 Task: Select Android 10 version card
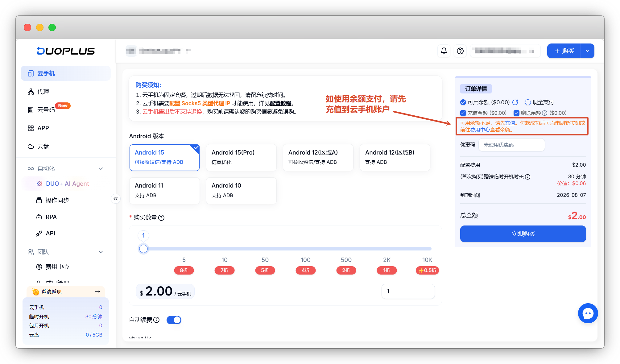(241, 191)
